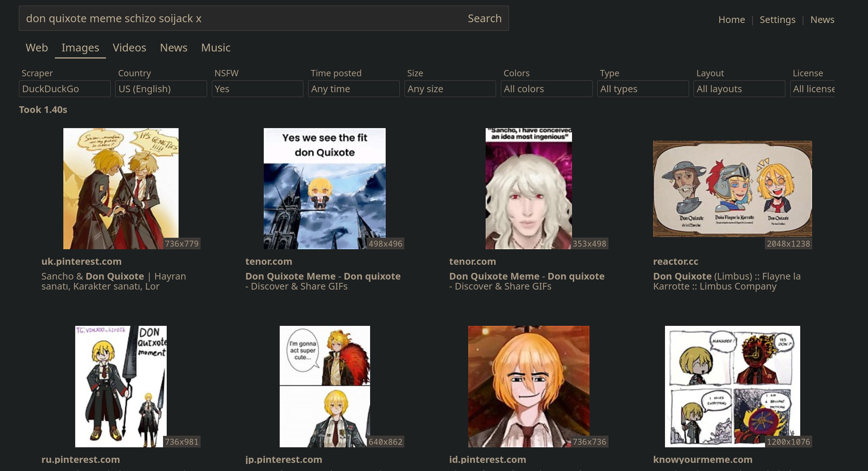Open the 'Sancho & Don Quixote | Hayran sanatı' title
Screen dimensions: 868x471
[x=114, y=281]
